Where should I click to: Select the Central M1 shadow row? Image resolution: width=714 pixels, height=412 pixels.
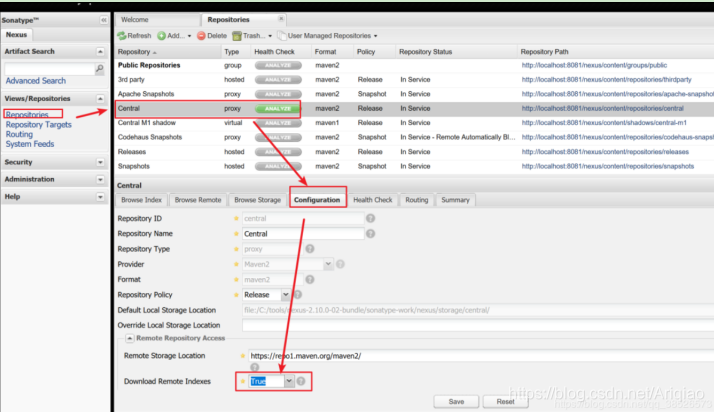414,123
